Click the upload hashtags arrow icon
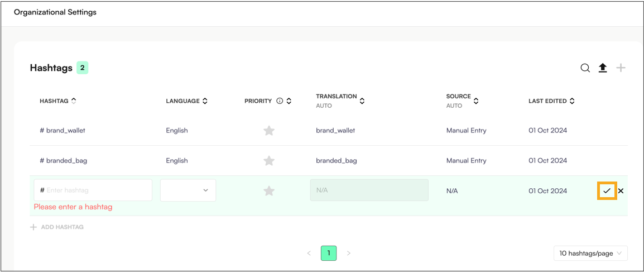 coord(603,68)
